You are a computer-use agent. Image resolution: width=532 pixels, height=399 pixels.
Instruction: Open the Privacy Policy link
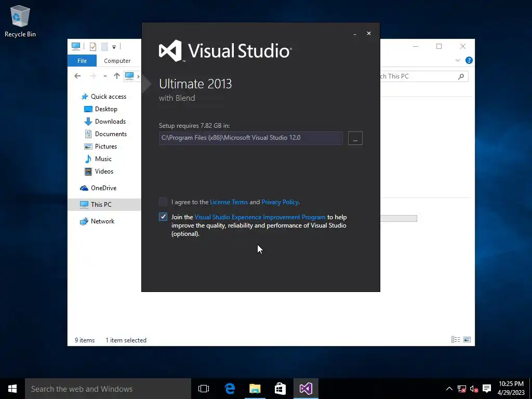(280, 202)
